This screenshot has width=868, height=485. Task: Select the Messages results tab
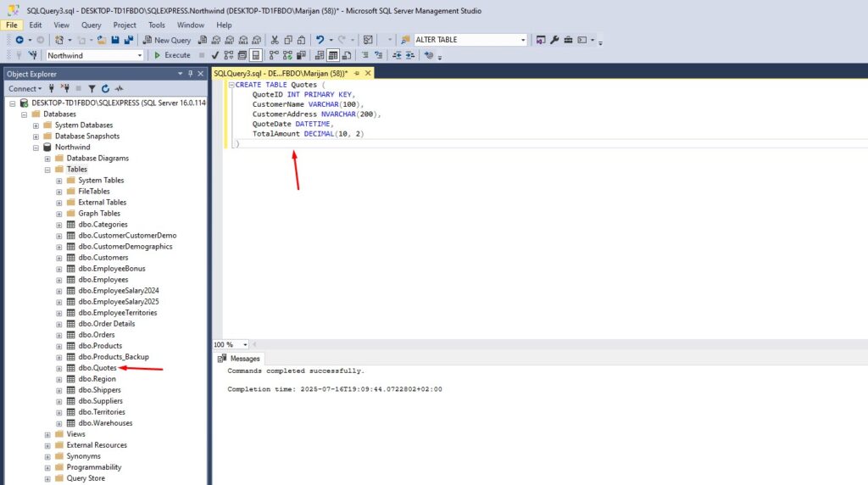click(x=239, y=359)
